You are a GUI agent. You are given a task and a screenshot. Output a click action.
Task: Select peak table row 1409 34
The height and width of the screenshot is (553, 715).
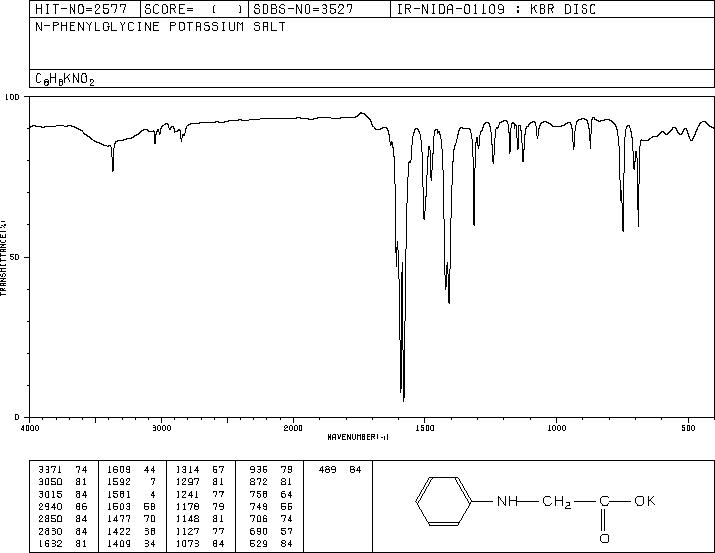tap(131, 544)
